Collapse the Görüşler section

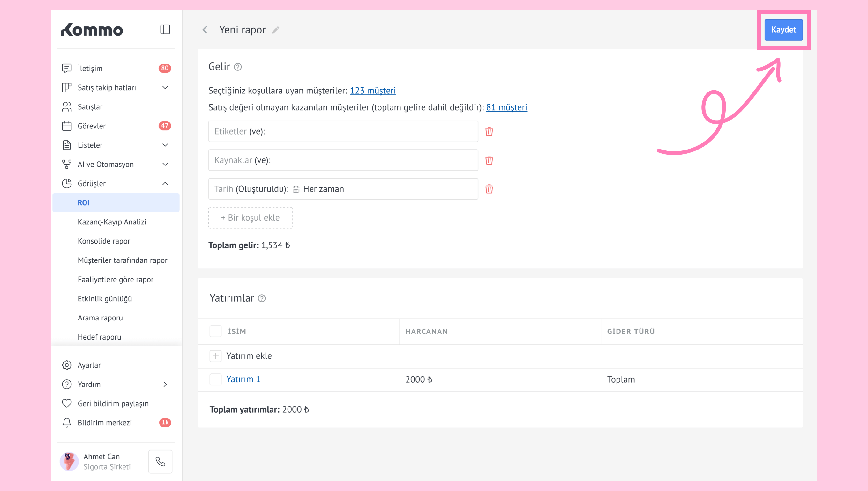tap(165, 183)
